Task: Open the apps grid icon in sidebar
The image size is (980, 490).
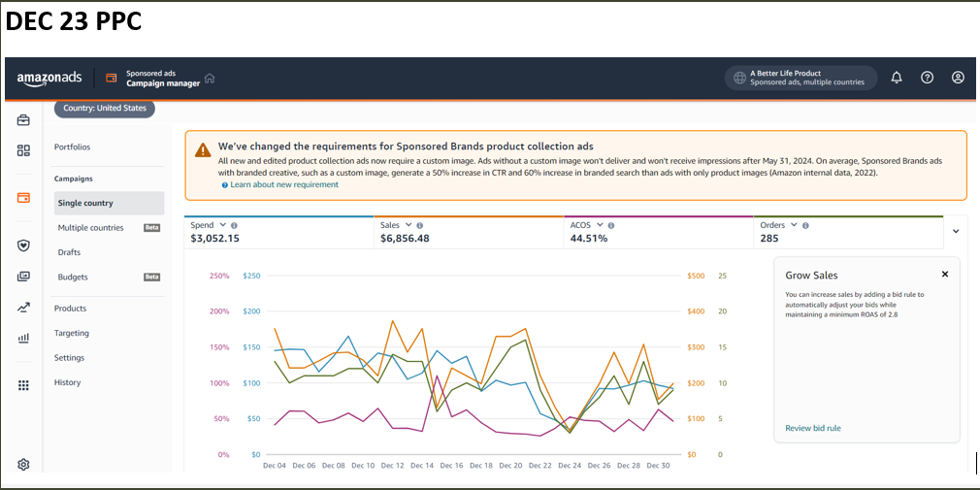Action: coord(23,385)
